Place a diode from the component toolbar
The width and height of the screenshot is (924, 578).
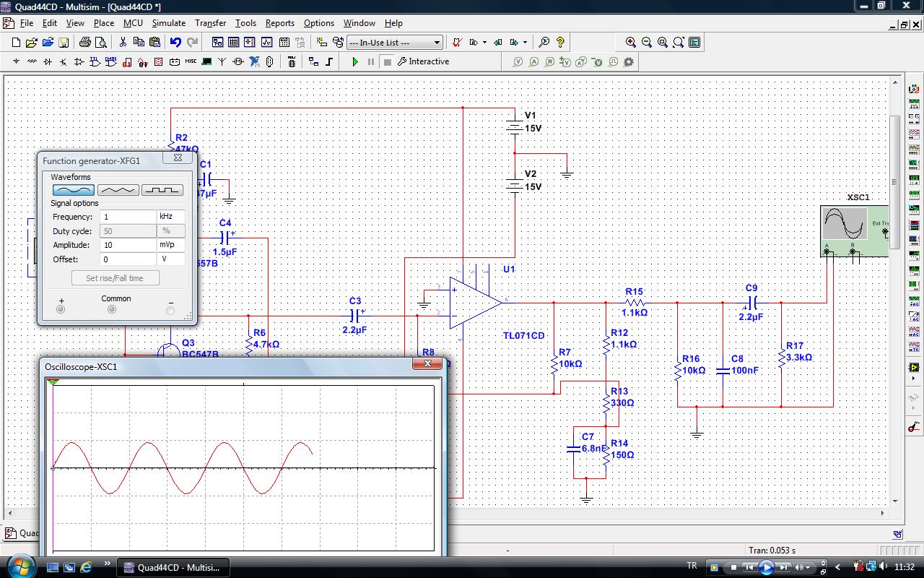tap(48, 62)
